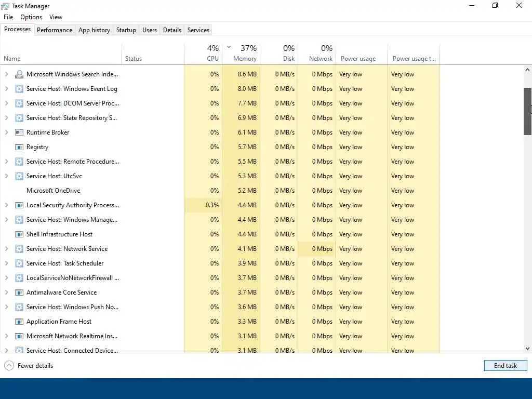The image size is (532, 399).
Task: Click the Service Host: Remote Procedure gear icon
Action: (x=19, y=162)
